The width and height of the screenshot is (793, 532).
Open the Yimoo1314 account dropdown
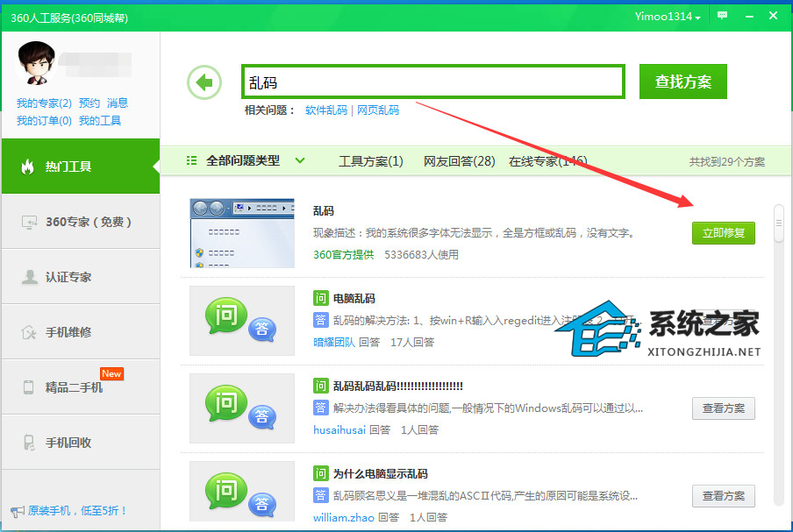click(x=668, y=17)
